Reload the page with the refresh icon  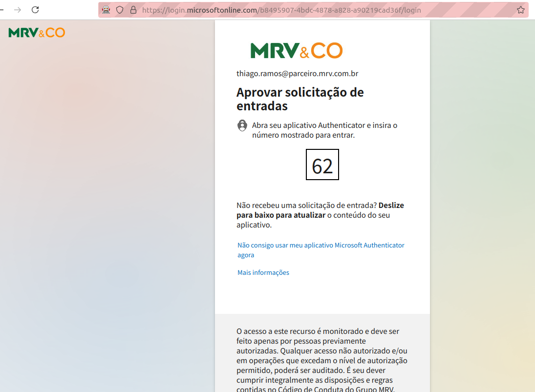click(x=35, y=10)
